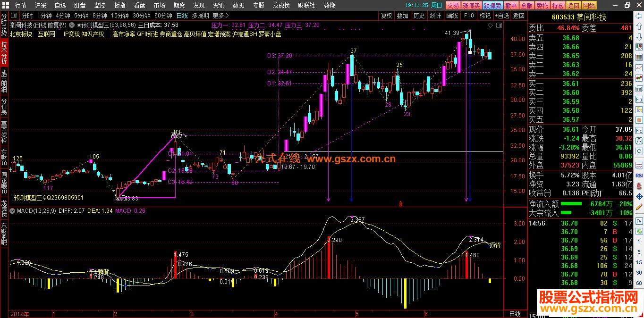Expand the MACD indicator dropdown arrow
The image size is (644, 318).
point(13,211)
